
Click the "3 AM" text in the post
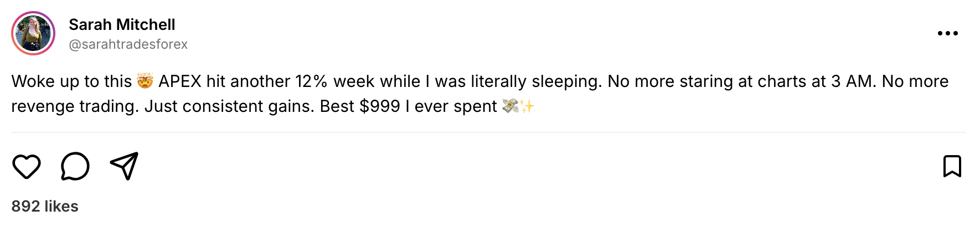point(853,81)
